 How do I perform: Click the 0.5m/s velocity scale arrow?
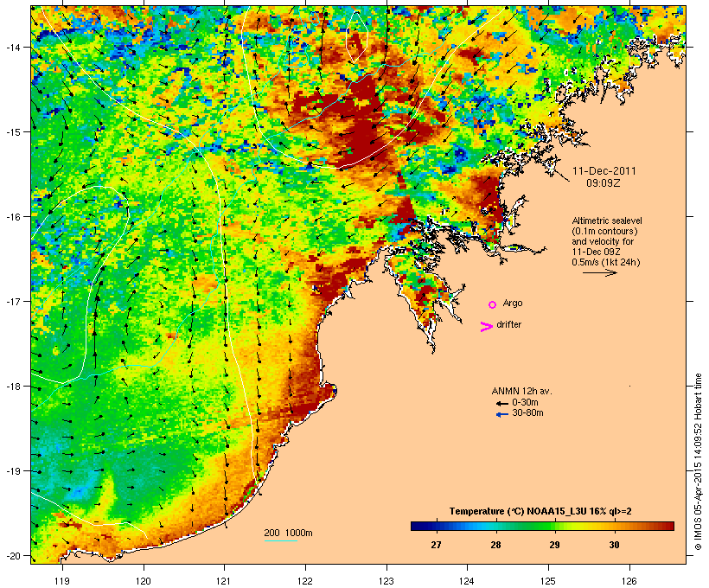tap(599, 272)
